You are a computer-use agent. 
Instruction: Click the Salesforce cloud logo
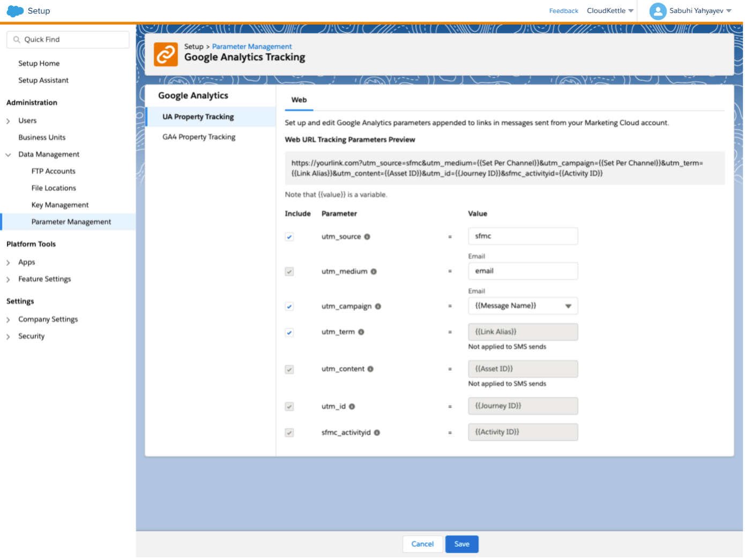15,11
